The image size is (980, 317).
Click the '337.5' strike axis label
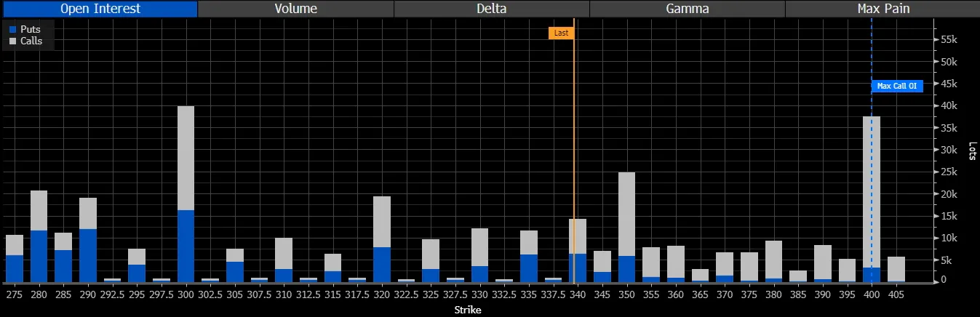553,294
